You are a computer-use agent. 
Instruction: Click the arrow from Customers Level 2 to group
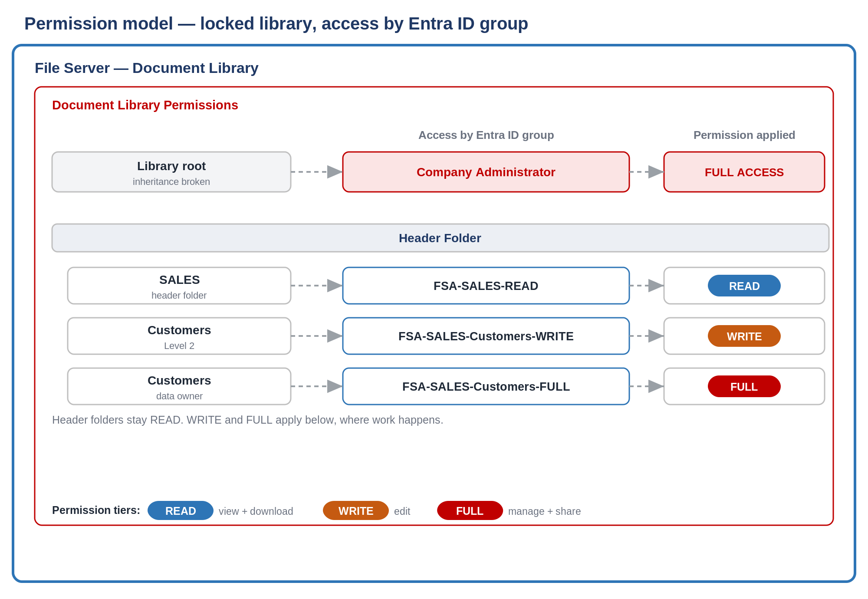point(317,336)
